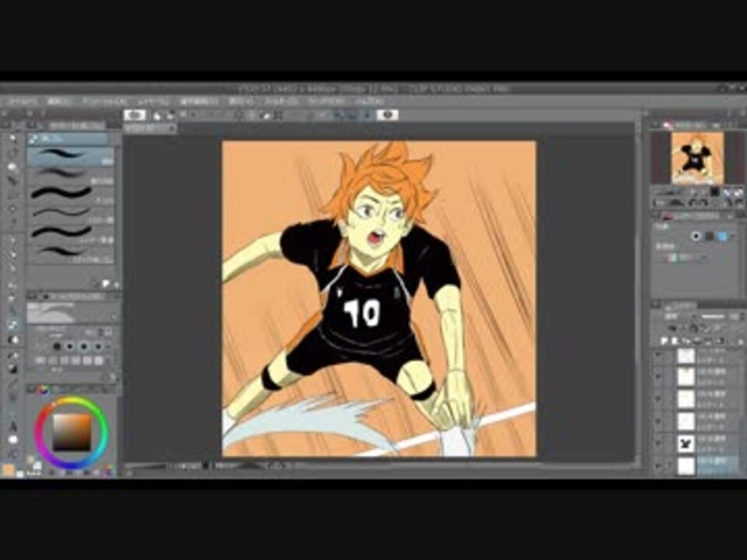
Task: Select the Hand move tool
Action: coord(13,152)
